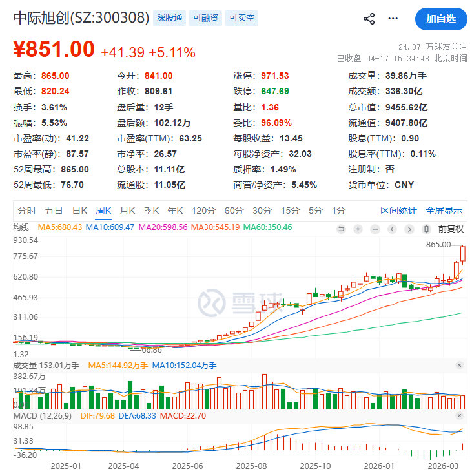Click the MACD:22.70 value
The width and height of the screenshot is (472, 476).
point(183,415)
